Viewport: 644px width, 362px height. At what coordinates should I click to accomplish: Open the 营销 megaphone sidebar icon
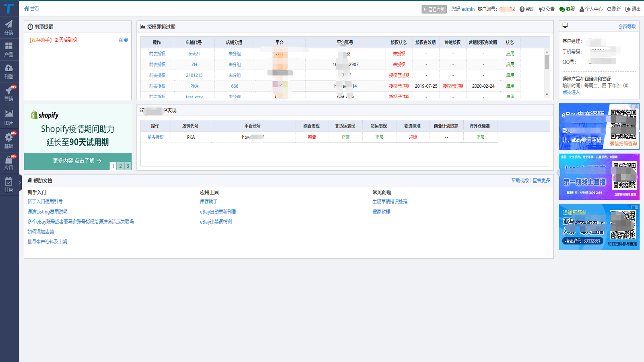[x=9, y=93]
